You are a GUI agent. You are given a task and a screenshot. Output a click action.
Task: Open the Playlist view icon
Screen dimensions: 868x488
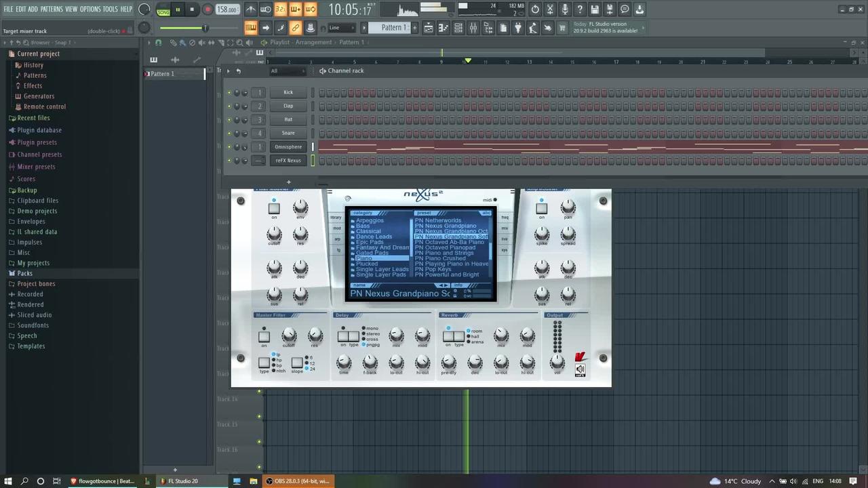(428, 28)
